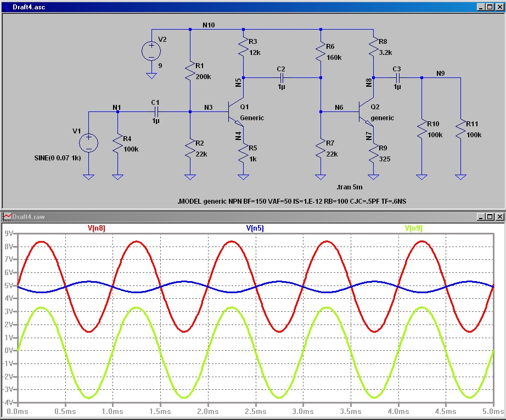Click the N10 net label
Screen dimensions: 506x420
(209, 25)
